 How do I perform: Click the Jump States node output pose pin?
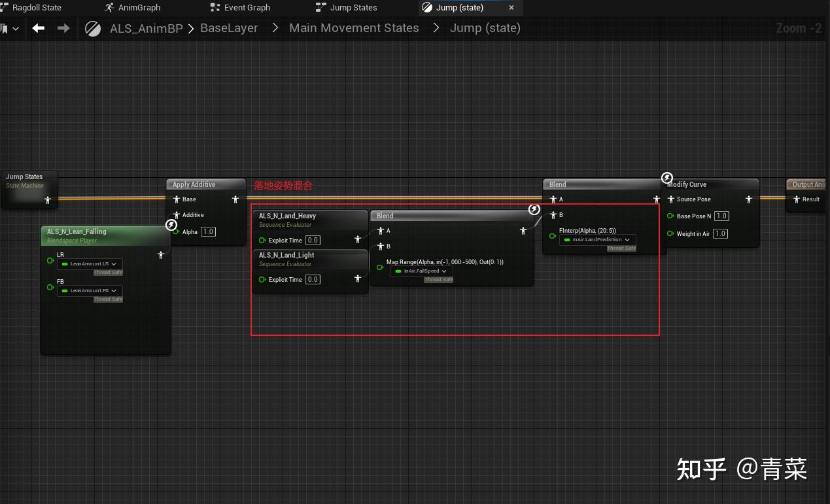pos(48,199)
